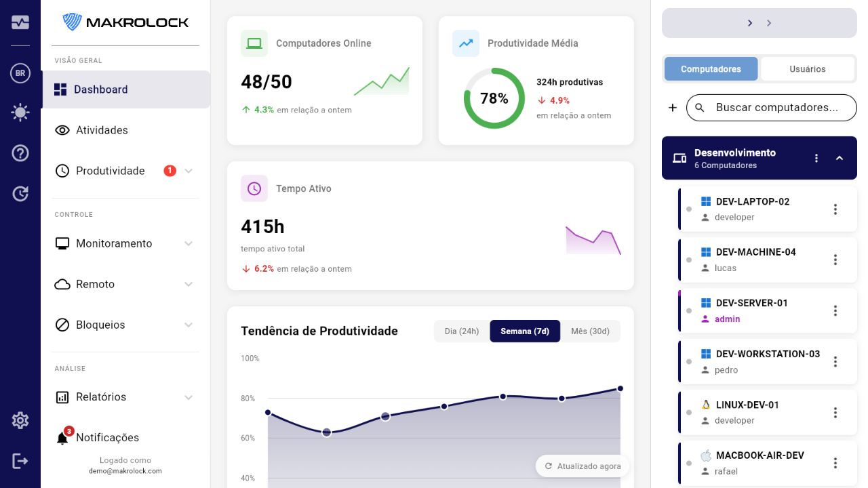Select the LINUX-DEV-01 computer

768,413
